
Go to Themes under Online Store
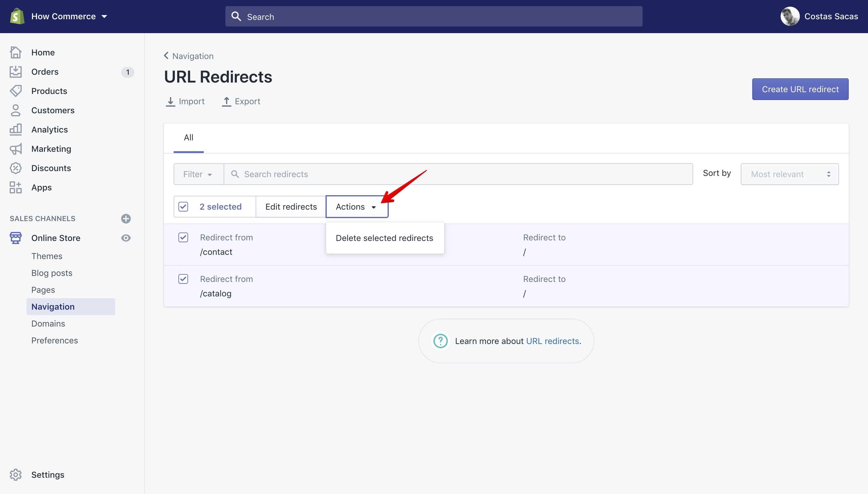47,256
